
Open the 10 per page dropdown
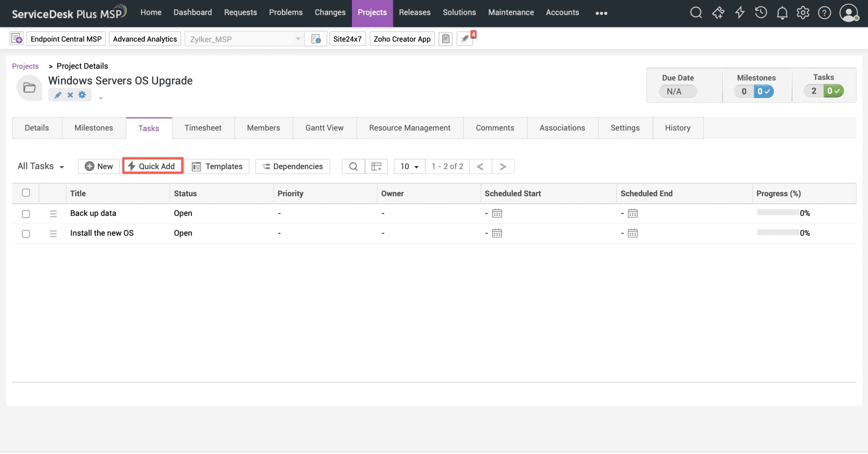(409, 167)
